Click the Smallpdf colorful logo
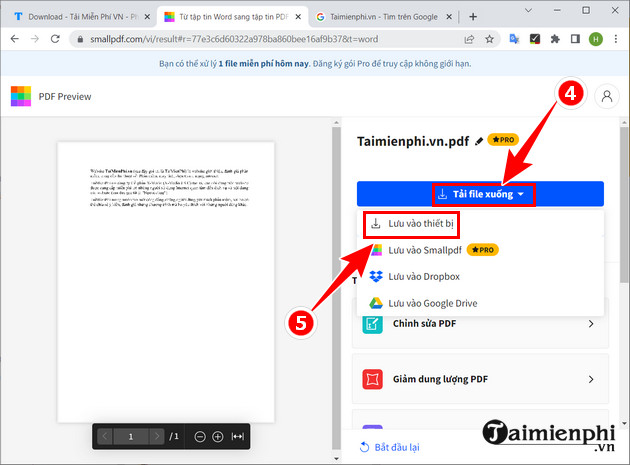 click(21, 96)
